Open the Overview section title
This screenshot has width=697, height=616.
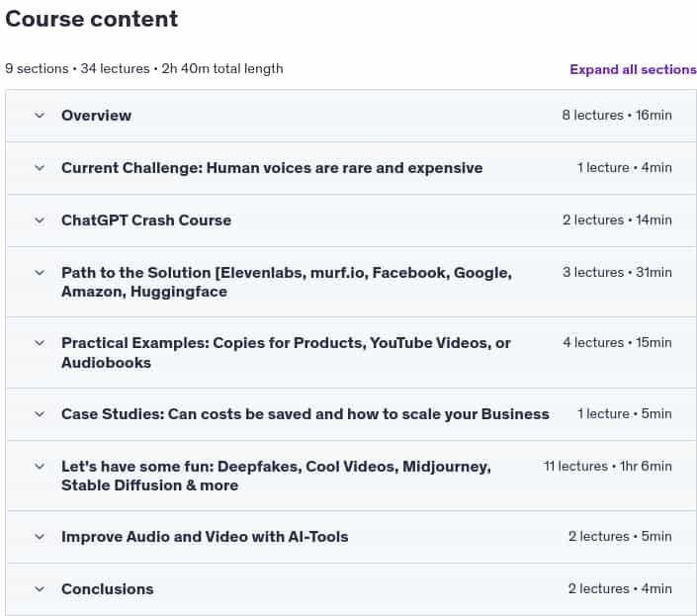[x=96, y=115]
